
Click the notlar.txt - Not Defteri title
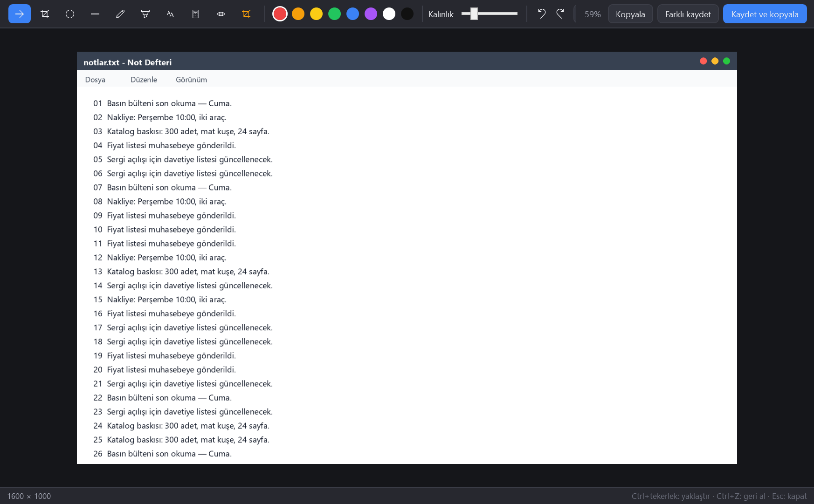point(128,62)
